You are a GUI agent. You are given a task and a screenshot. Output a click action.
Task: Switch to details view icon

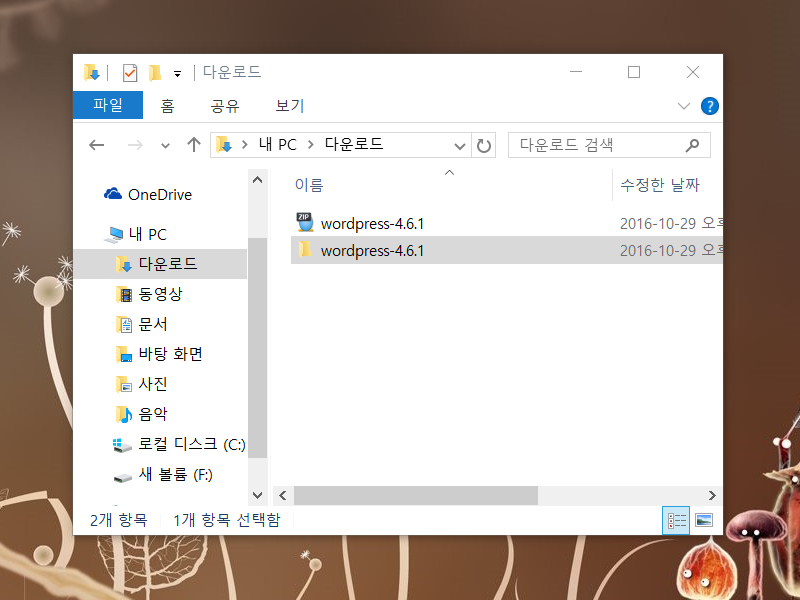677,520
